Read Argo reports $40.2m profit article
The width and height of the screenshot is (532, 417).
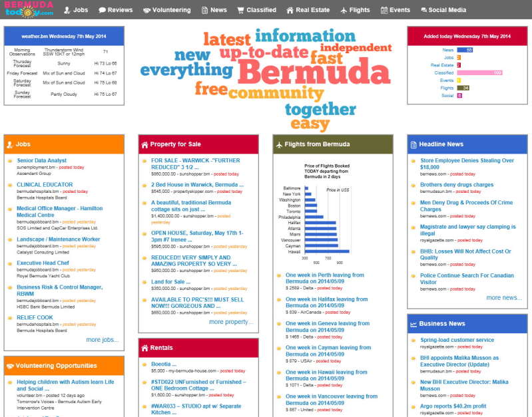(453, 406)
